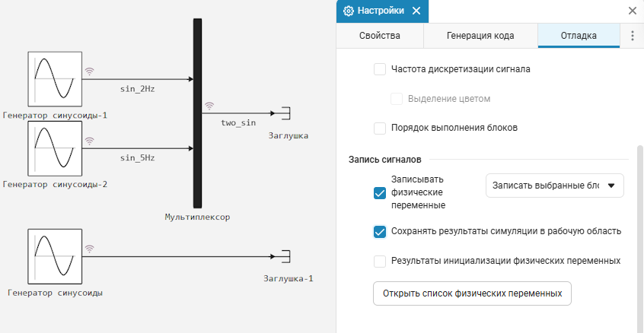Switch to Генерация кода tab
Viewport: 644px width, 333px height.
click(480, 36)
